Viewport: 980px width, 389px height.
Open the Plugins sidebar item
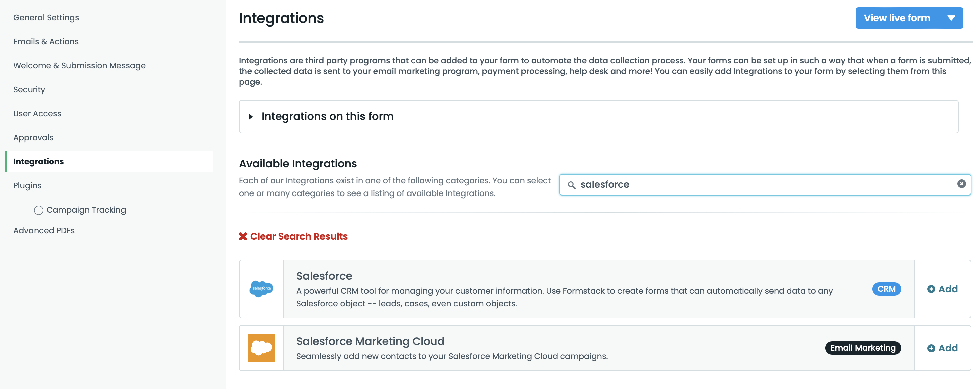click(x=27, y=185)
